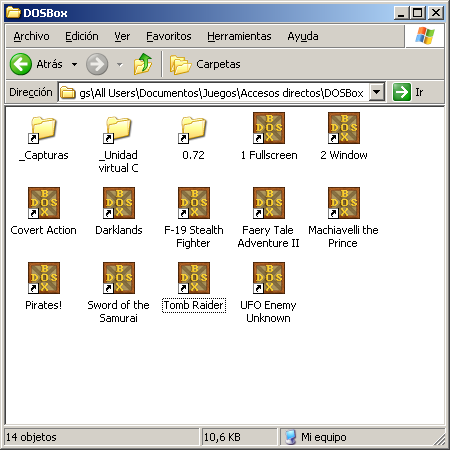Select the F-19 Stealth Fighter shortcut

[194, 203]
